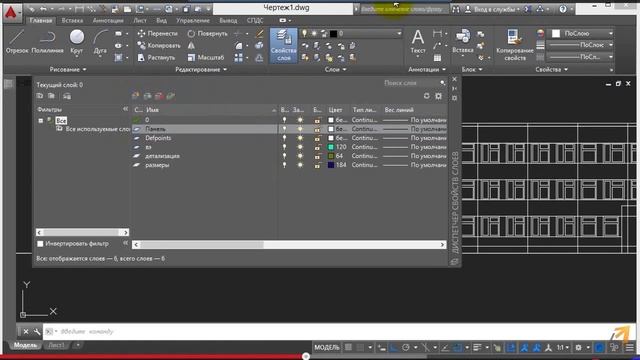Toggle lock for layer 0
The height and width of the screenshot is (360, 640).
(317, 120)
